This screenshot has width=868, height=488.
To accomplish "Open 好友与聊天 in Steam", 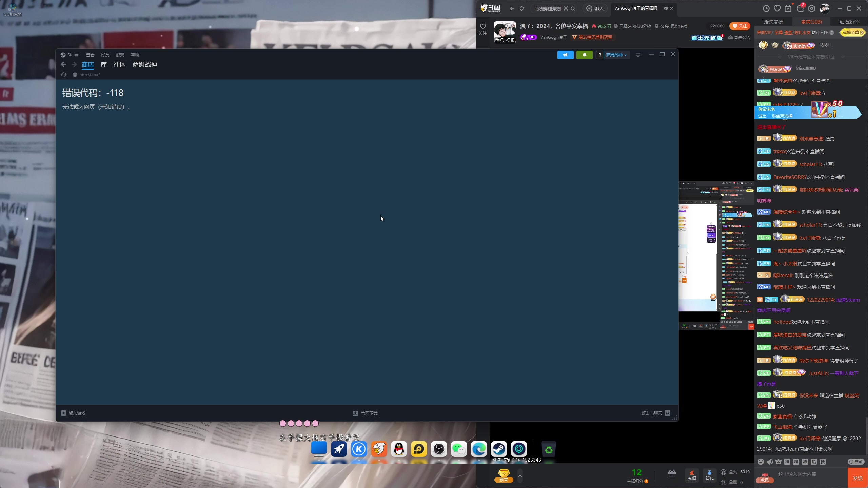I will click(656, 413).
